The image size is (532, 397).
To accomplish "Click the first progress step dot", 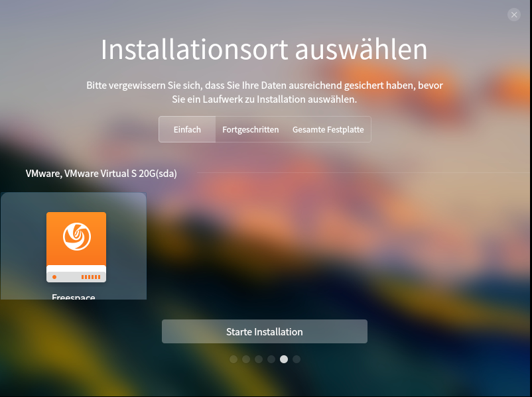I will click(233, 359).
